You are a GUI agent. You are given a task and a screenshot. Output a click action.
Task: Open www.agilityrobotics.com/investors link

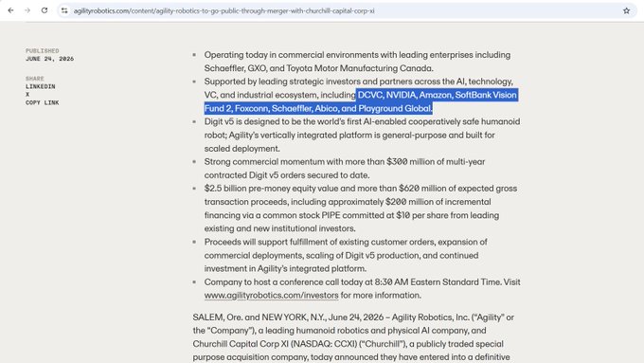(x=271, y=295)
